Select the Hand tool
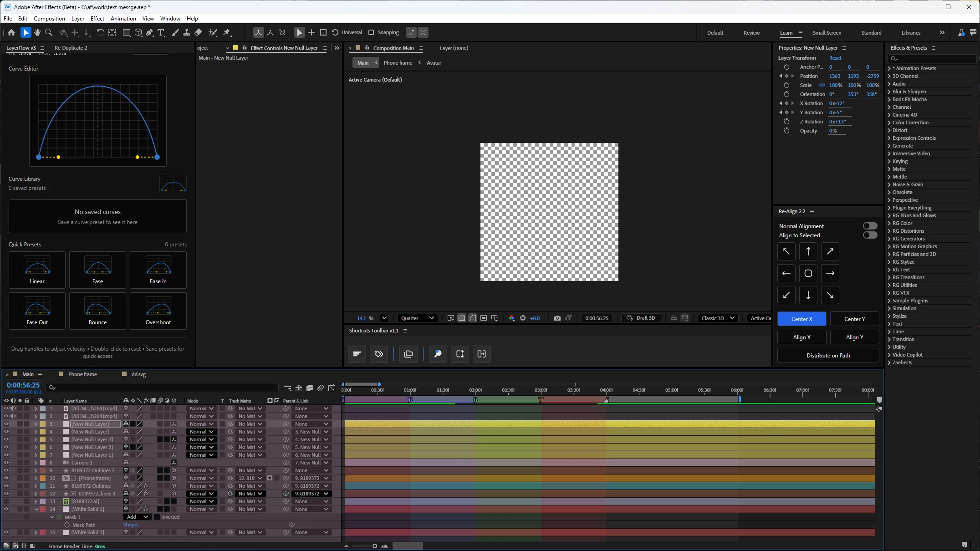Screen dimensions: 980x551 37,32
